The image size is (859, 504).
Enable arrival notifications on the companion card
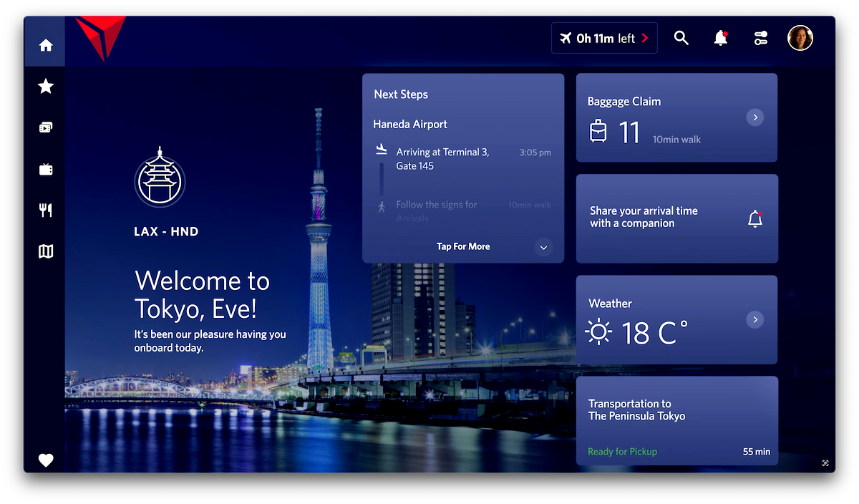pos(754,219)
